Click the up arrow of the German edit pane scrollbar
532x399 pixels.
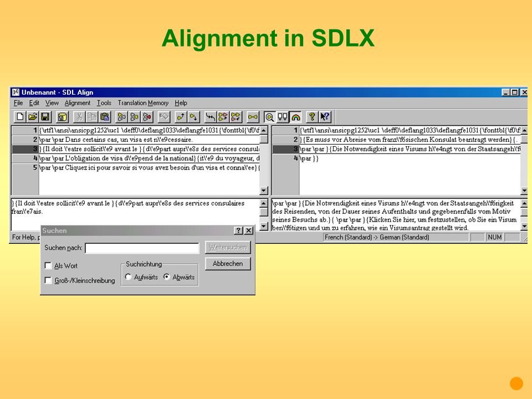tap(524, 203)
